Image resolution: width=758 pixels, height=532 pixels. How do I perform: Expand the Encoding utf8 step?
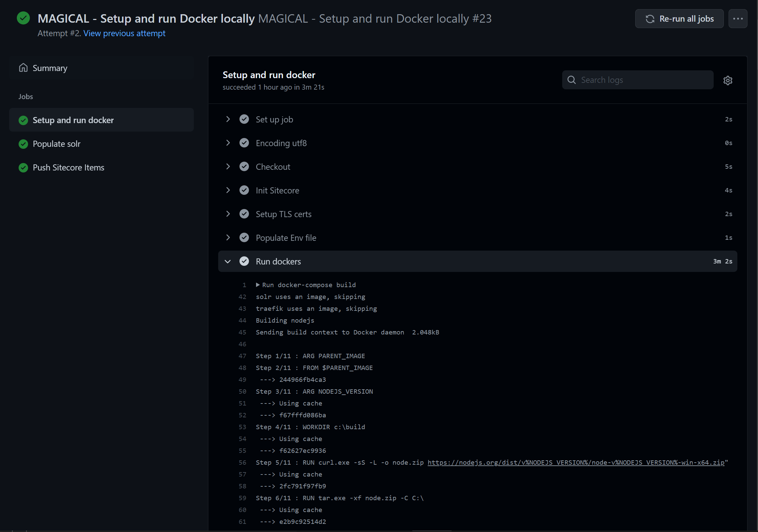228,143
